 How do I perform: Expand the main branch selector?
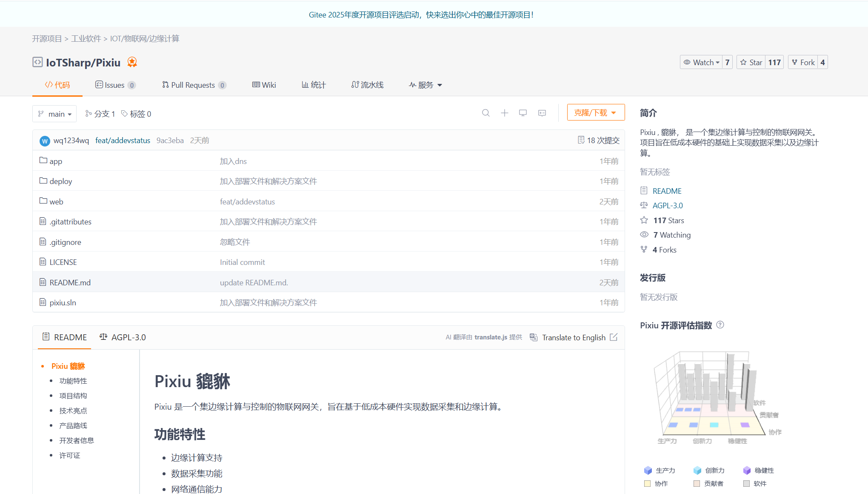point(54,114)
